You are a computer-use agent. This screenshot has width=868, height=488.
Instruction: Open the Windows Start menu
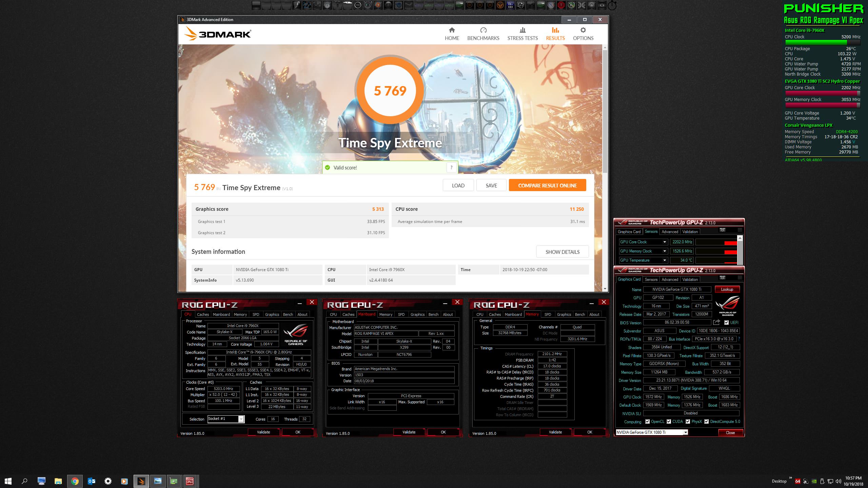[x=8, y=481]
